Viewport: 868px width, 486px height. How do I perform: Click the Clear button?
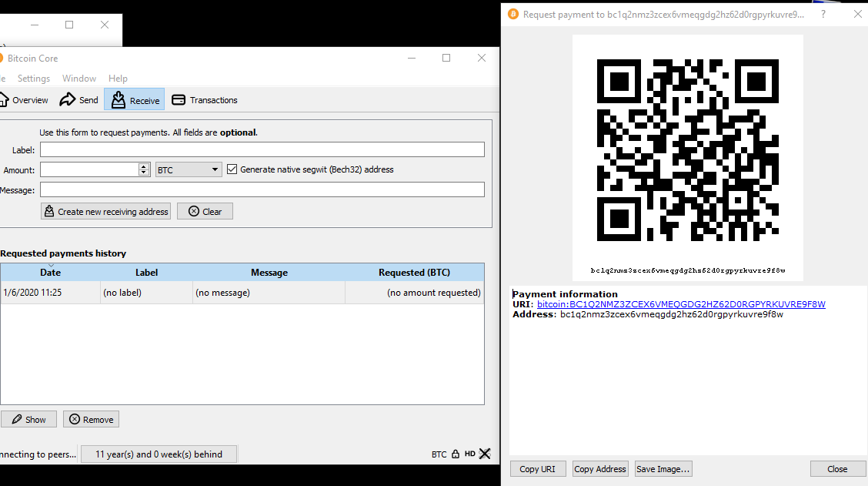(205, 211)
